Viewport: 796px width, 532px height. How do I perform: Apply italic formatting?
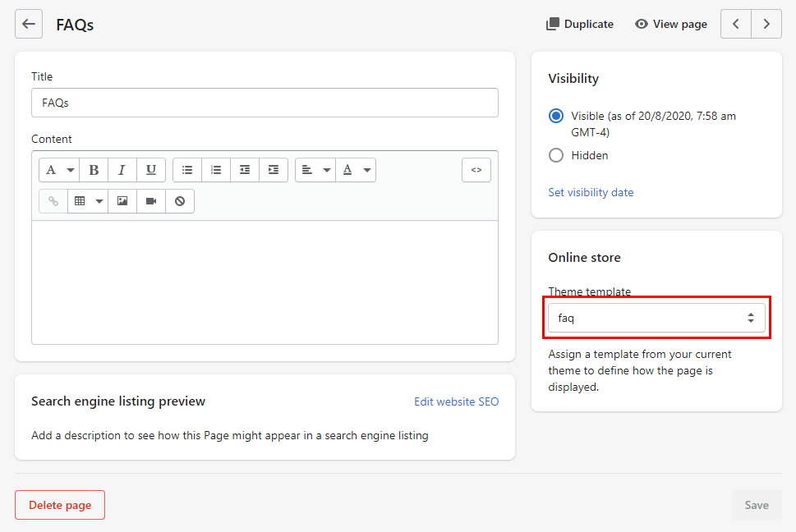click(x=122, y=170)
